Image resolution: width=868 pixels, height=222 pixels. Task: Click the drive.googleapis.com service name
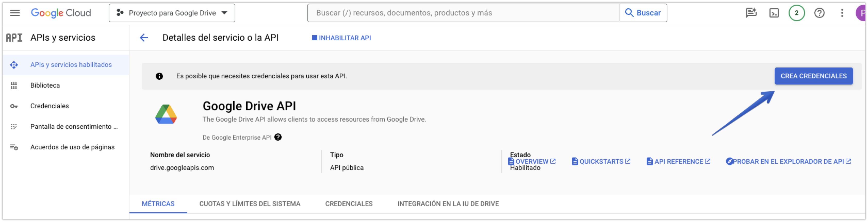coord(182,168)
